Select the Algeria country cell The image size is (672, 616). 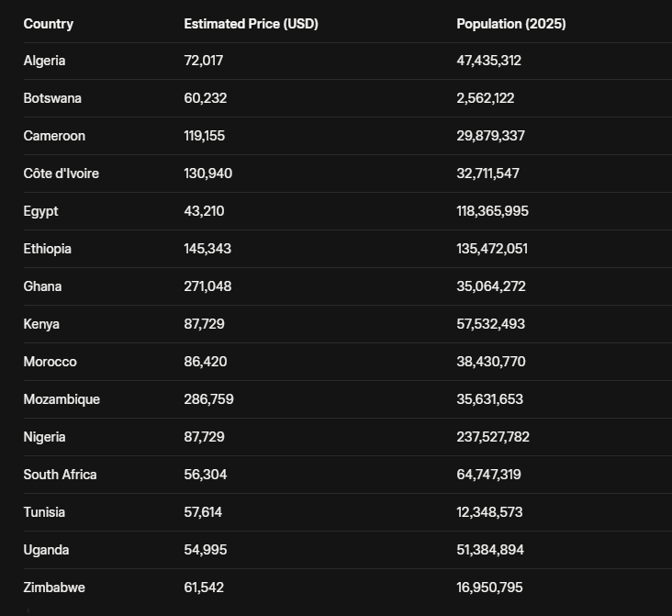click(x=44, y=61)
